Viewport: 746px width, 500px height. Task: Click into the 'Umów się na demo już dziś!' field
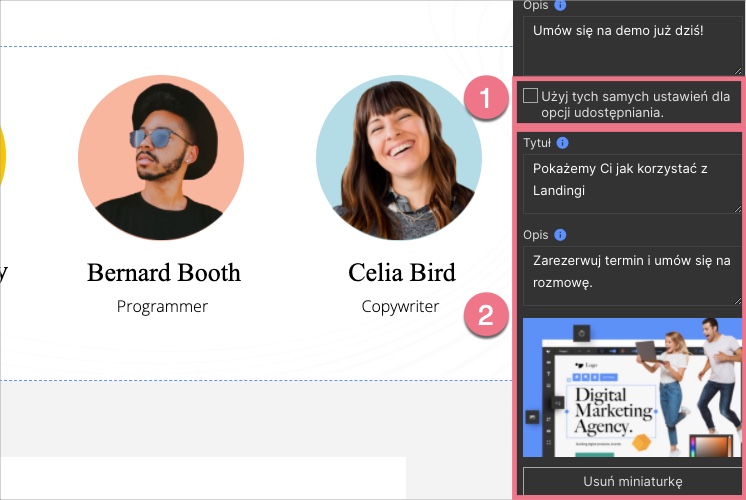[x=630, y=45]
